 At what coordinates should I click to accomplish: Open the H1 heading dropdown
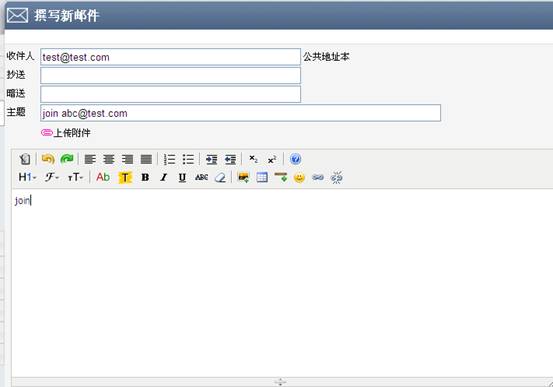click(27, 177)
